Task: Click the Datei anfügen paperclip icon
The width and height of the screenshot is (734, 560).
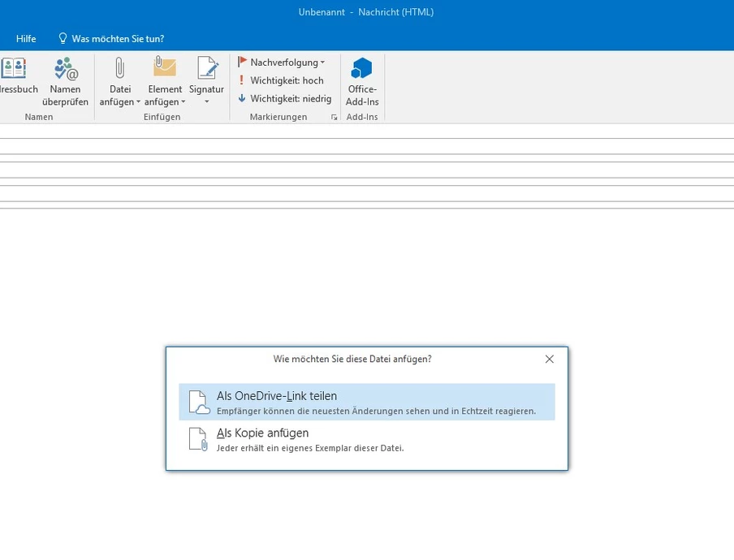Action: 120,68
